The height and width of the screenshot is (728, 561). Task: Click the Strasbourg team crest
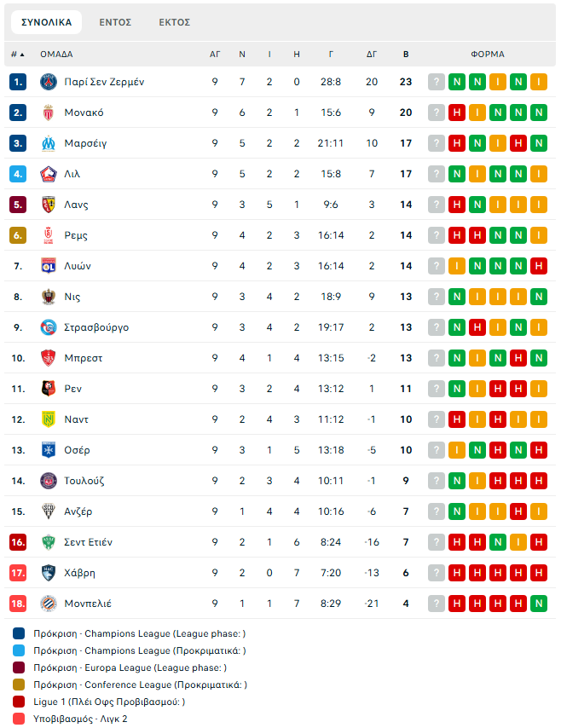pyautogui.click(x=48, y=327)
